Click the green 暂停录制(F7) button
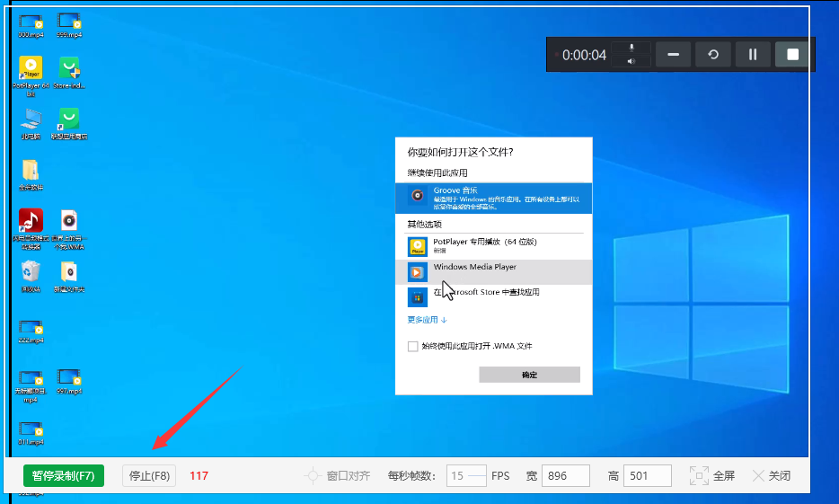Image resolution: width=839 pixels, height=504 pixels. point(64,476)
